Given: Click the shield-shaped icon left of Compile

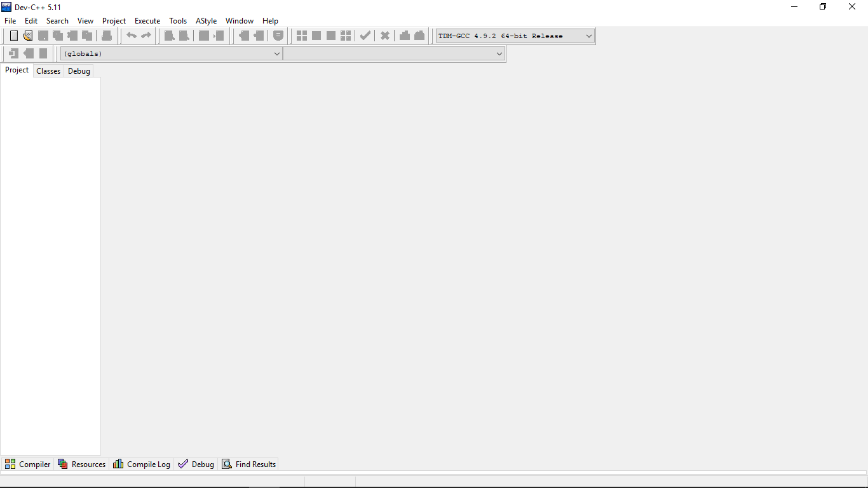Looking at the screenshot, I should tap(278, 36).
